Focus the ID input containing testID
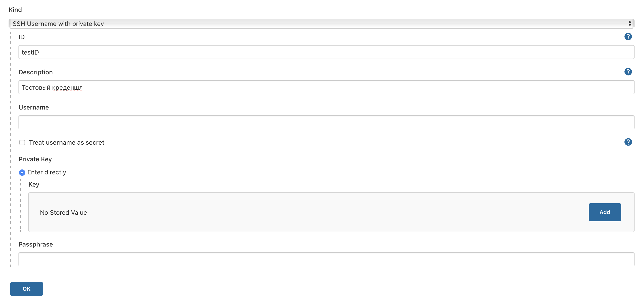Viewport: 644px width, 306px height. click(x=325, y=52)
